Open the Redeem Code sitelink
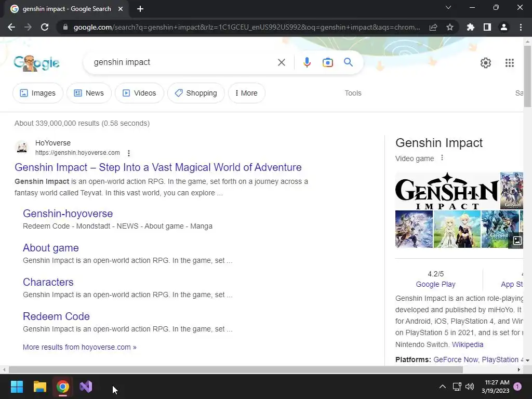Viewport: 532px width, 399px height. tap(56, 316)
